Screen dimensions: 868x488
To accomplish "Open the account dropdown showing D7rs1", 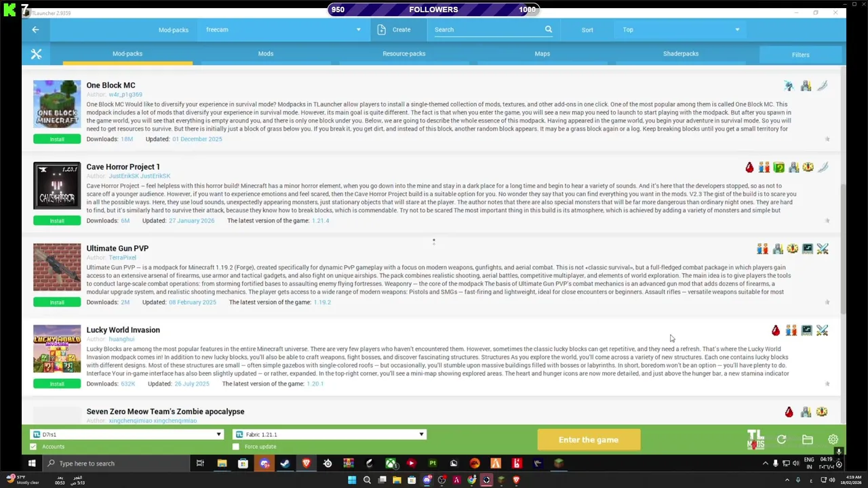I will [x=127, y=434].
